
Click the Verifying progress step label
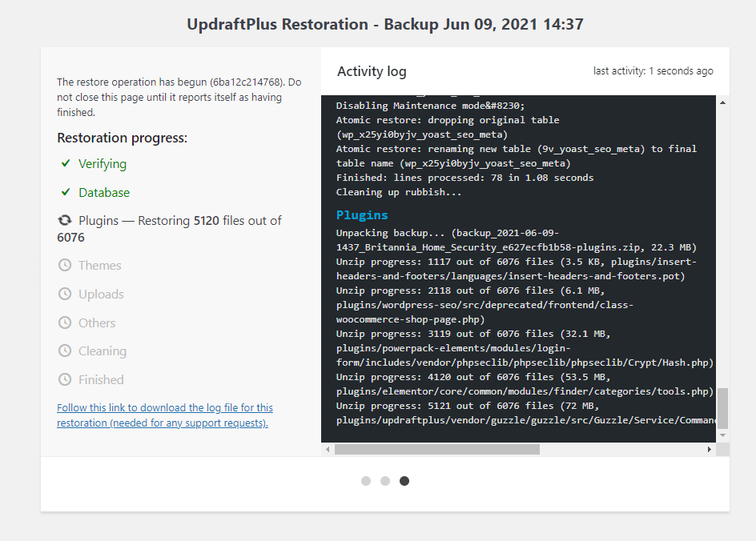[103, 164]
